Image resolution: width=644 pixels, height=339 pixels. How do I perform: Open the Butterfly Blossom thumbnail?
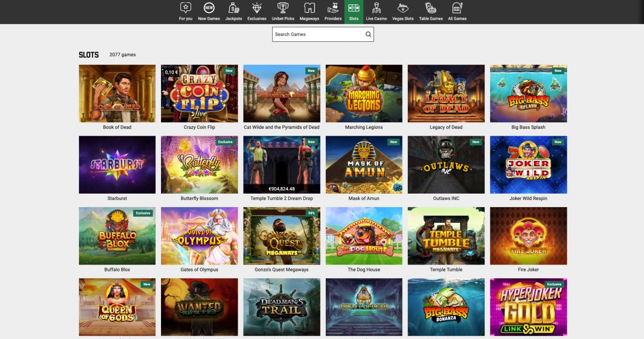point(199,165)
